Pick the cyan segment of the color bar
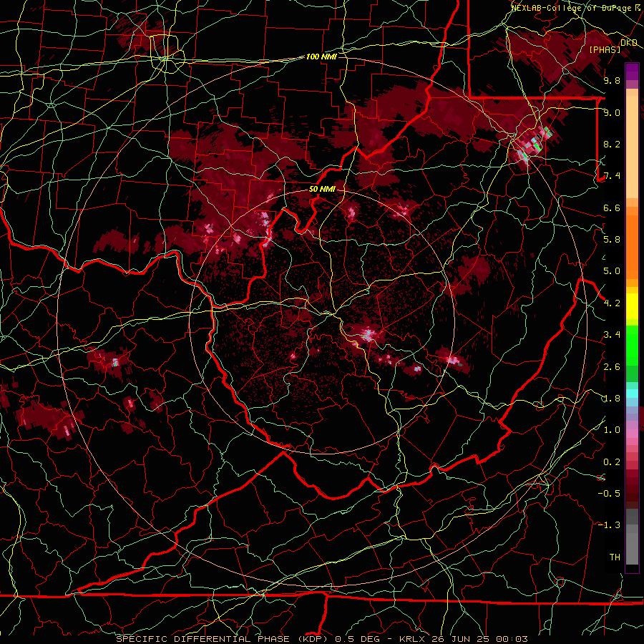 click(632, 394)
